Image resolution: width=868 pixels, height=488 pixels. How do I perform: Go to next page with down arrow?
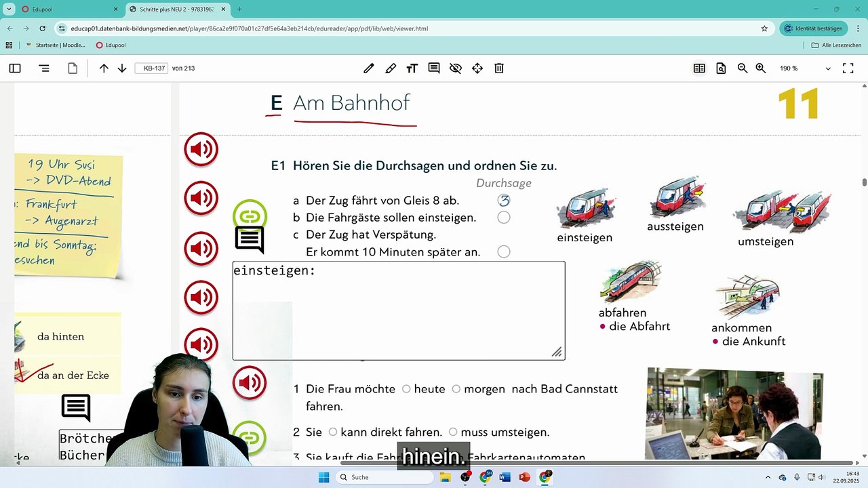click(x=122, y=68)
